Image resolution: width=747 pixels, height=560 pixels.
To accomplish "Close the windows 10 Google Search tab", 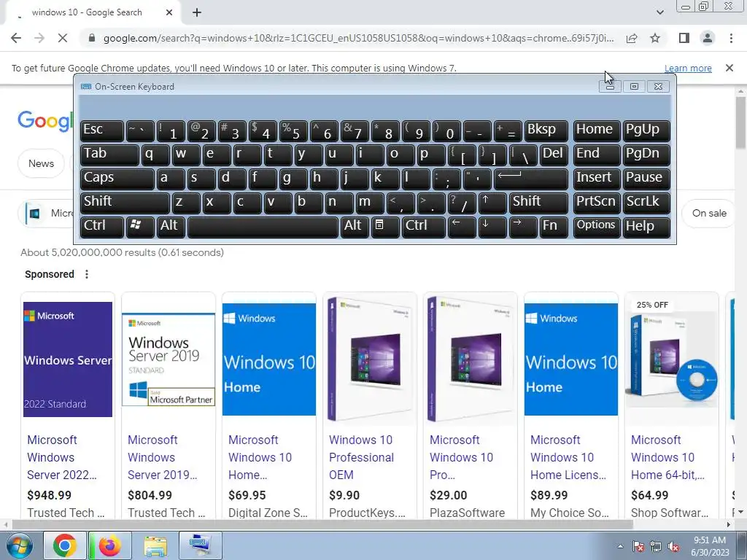I will (x=169, y=13).
